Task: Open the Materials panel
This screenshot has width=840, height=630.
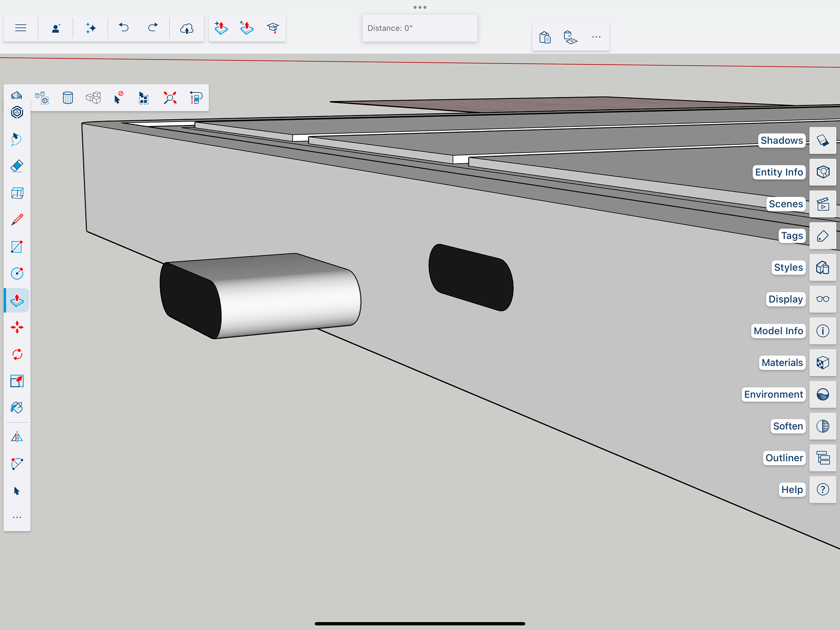Action: tap(822, 363)
